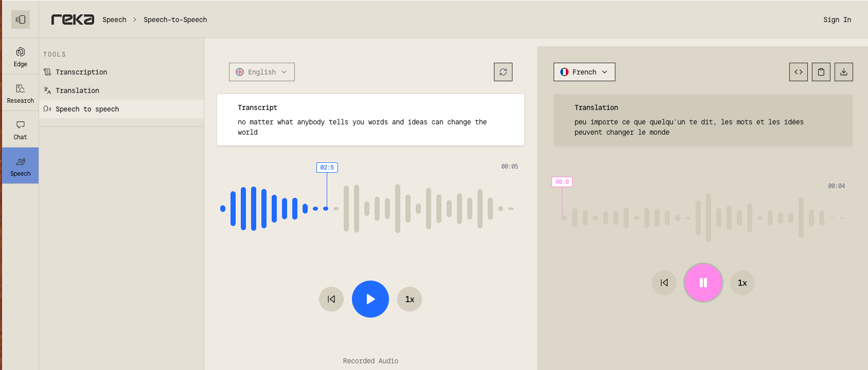The image size is (868, 370).
Task: Select Transcription in the tools list
Action: coord(81,72)
